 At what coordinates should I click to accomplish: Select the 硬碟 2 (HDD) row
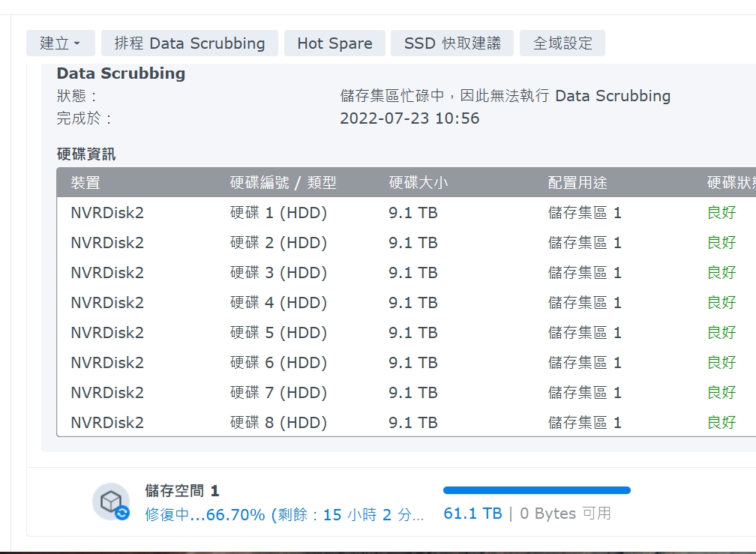tap(278, 243)
